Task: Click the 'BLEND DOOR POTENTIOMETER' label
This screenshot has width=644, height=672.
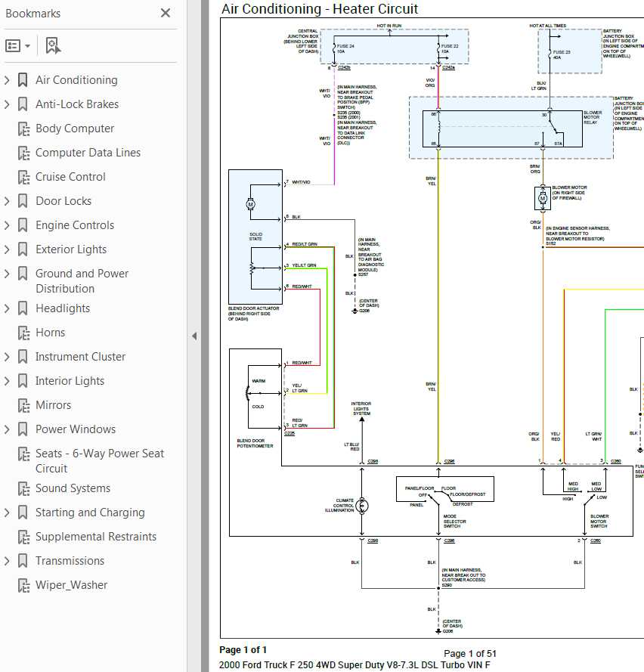Action: click(x=255, y=443)
